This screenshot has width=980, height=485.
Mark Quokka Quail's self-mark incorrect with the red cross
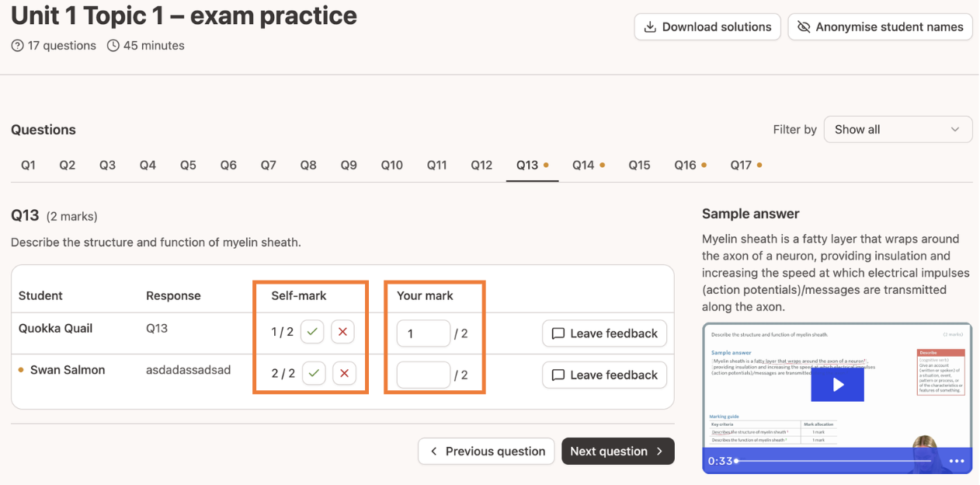pyautogui.click(x=342, y=332)
